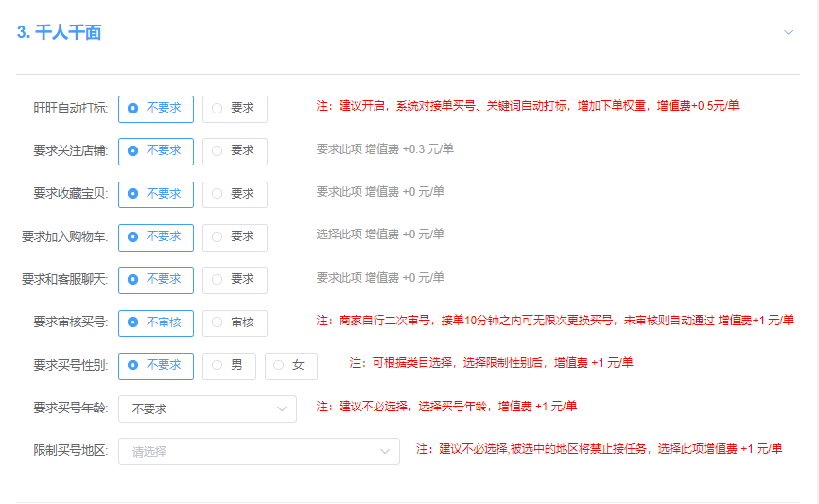Click the 限制买号地区 dropdown arrow icon
This screenshot has width=819, height=504.
pyautogui.click(x=385, y=452)
